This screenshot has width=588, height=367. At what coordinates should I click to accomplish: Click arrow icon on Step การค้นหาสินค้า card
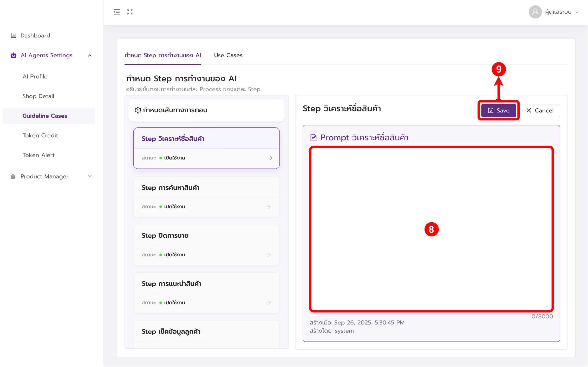point(268,207)
